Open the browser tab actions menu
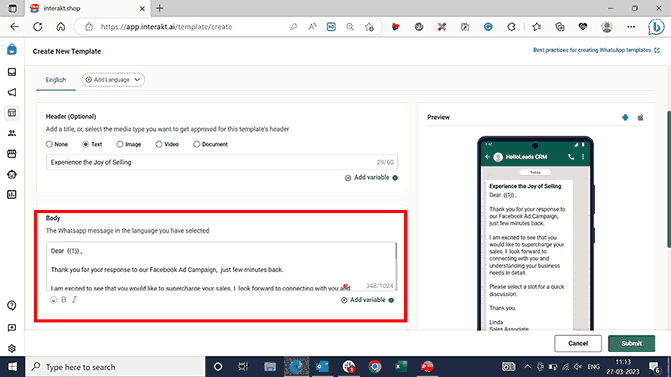This screenshot has height=377, width=671. click(13, 8)
